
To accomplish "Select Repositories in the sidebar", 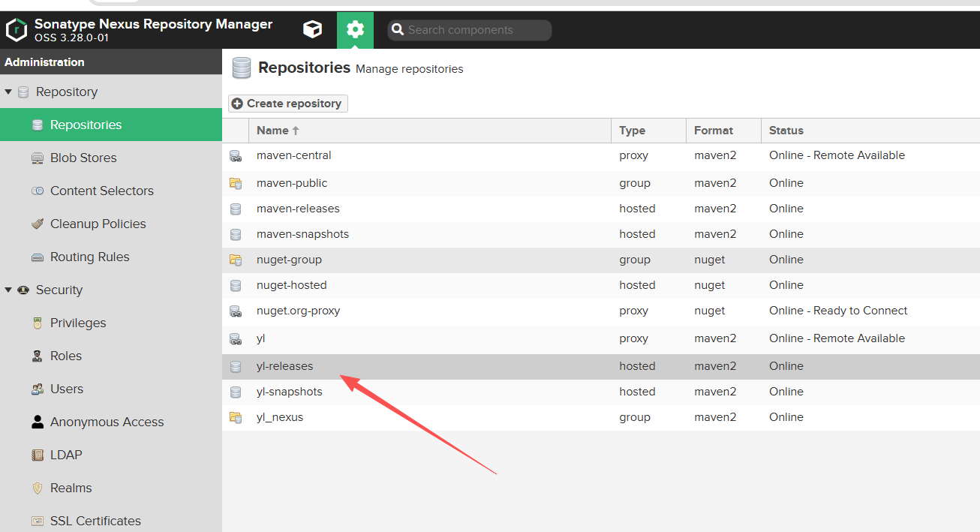I will [111, 125].
